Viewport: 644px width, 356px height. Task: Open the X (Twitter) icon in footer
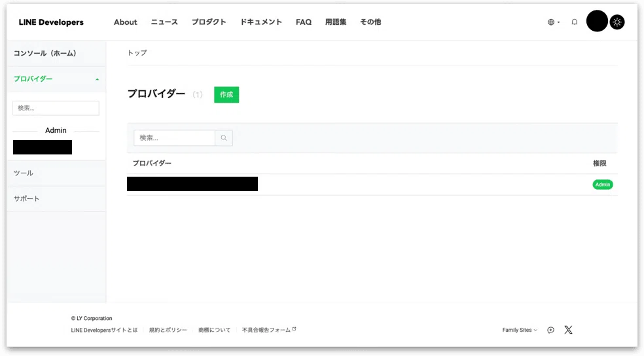tap(569, 330)
